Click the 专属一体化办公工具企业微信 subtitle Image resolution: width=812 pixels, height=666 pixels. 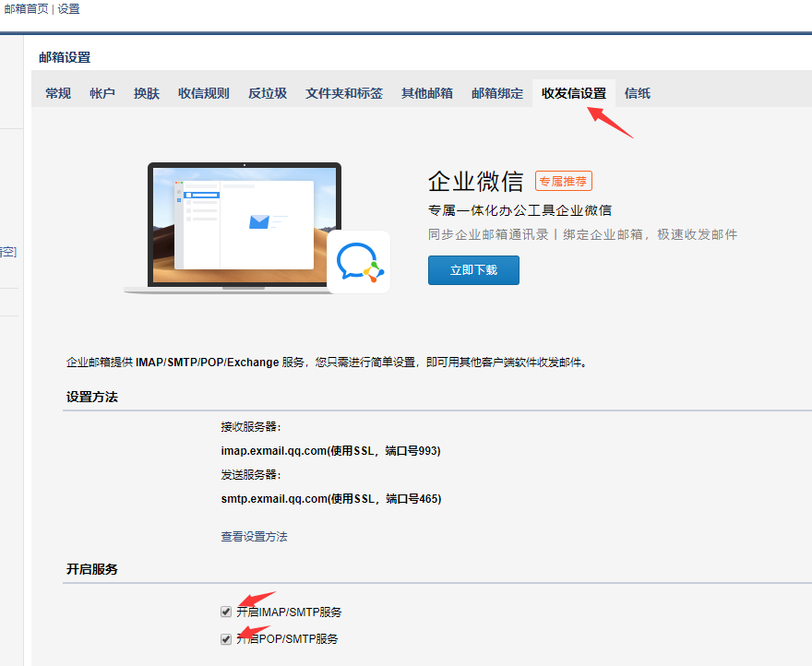tap(519, 210)
